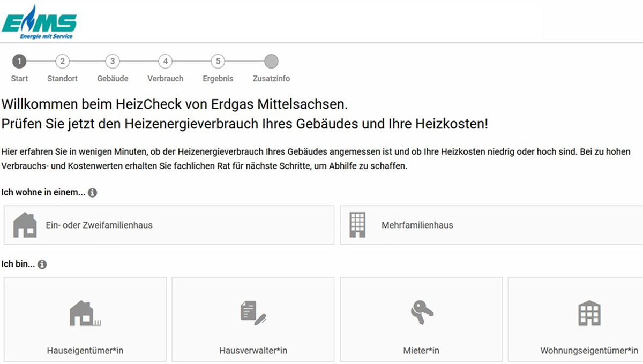
Task: Go to step 5 Ergebnis circle
Action: coord(218,61)
